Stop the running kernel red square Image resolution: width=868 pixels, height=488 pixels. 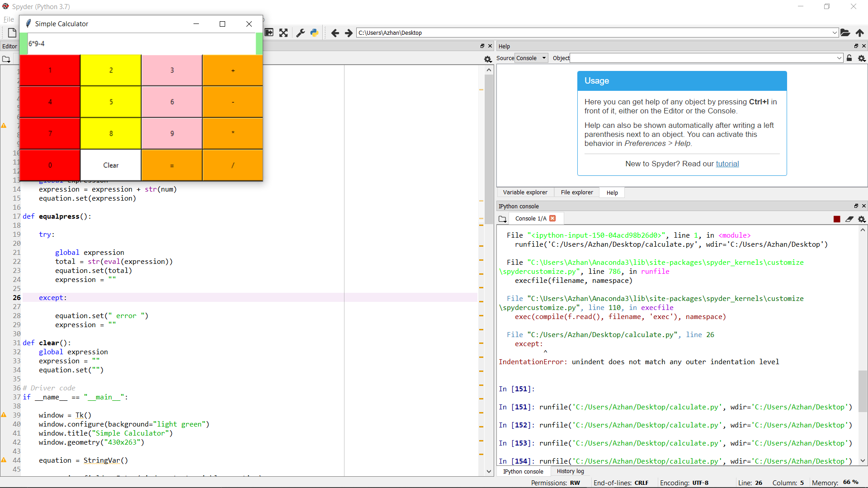[837, 219]
